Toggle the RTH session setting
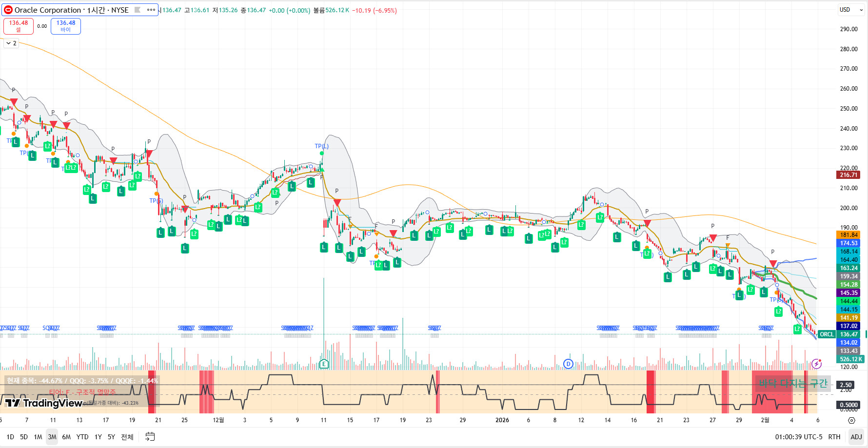This screenshot has height=448, width=868. (834, 437)
